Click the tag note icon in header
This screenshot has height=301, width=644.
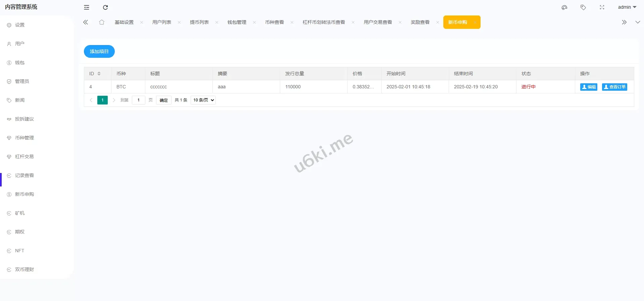click(583, 7)
